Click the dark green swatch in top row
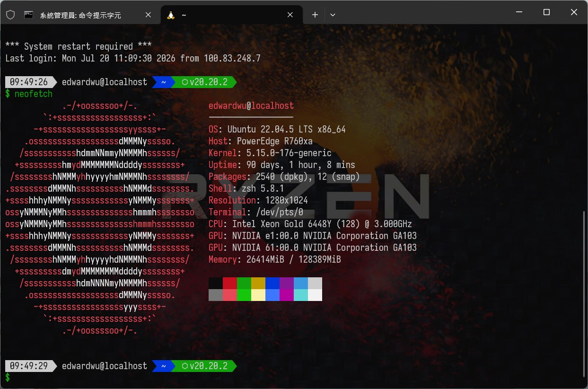 (x=244, y=283)
